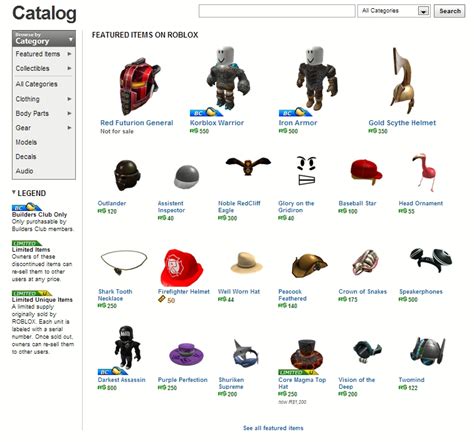Choose the Noble RedCliff Eagle item image
Screen dimensions: 474x442
[248, 166]
